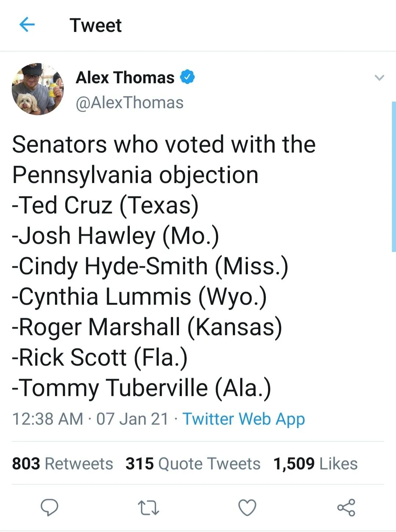Reply to the tweet via speech bubble

pyautogui.click(x=49, y=508)
